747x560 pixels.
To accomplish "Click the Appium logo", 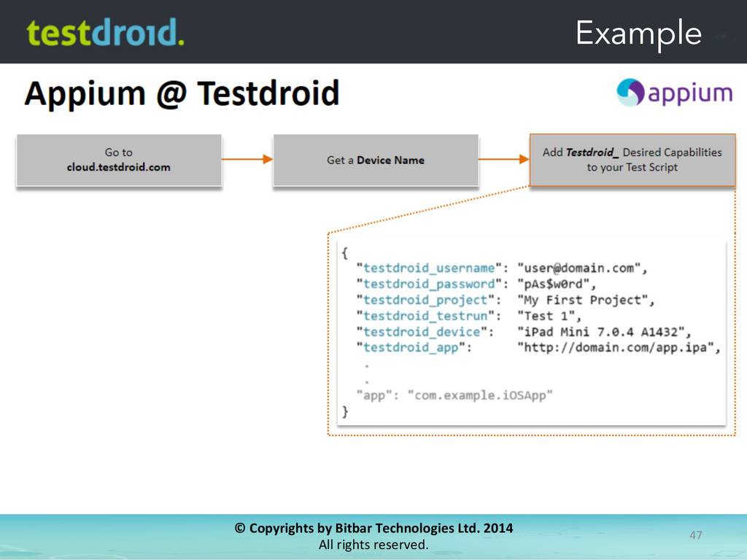I will coord(674,93).
